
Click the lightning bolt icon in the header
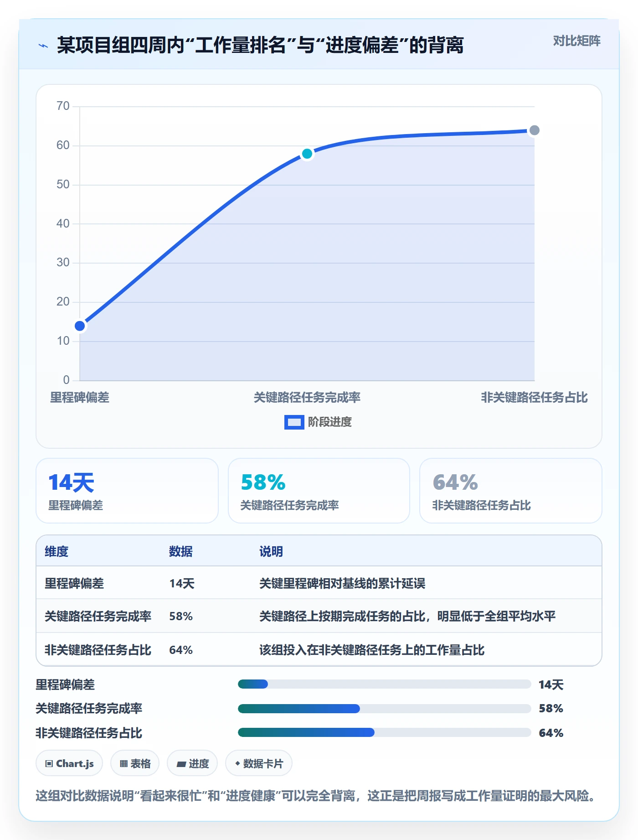(x=43, y=46)
